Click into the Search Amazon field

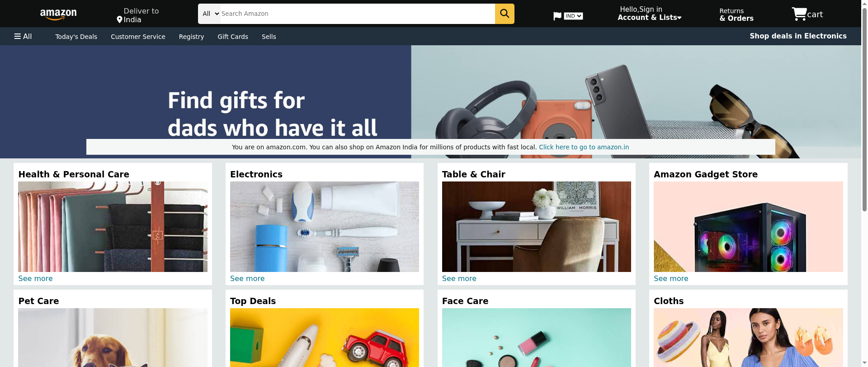[357, 14]
